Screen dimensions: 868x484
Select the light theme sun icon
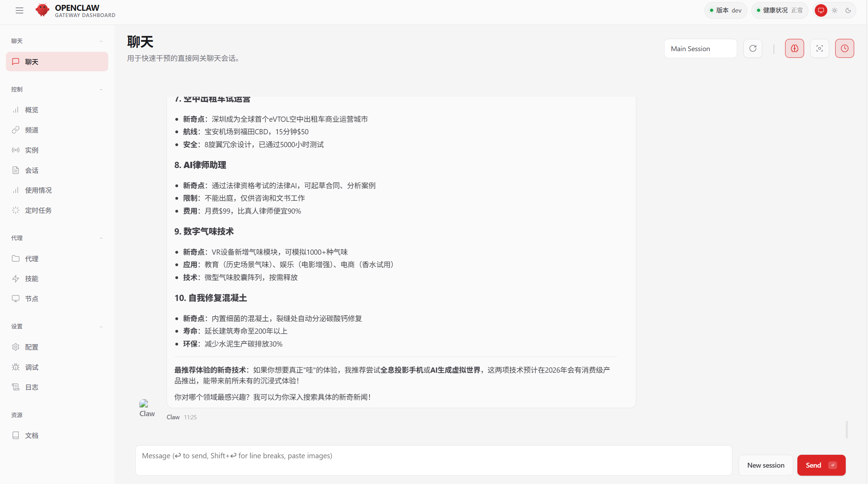[835, 10]
